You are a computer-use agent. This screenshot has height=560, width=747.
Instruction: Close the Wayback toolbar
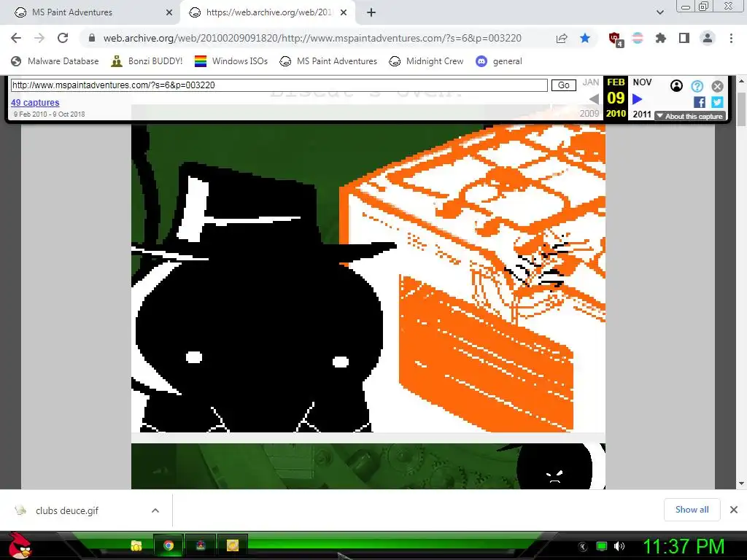(x=718, y=86)
